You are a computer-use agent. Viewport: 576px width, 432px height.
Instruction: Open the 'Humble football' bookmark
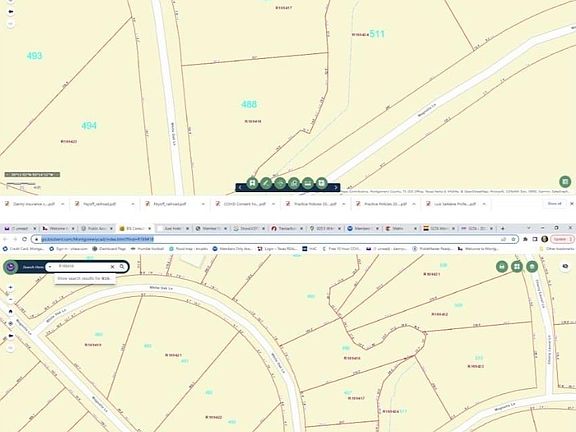click(x=148, y=249)
